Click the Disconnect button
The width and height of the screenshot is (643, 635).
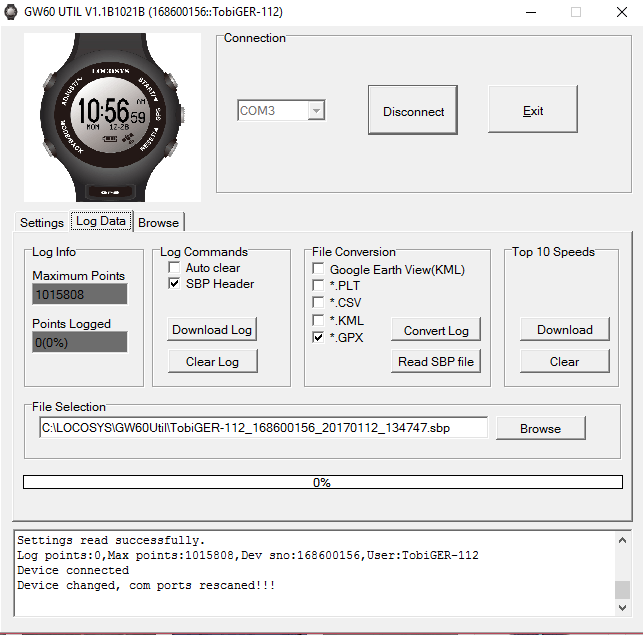pos(413,110)
